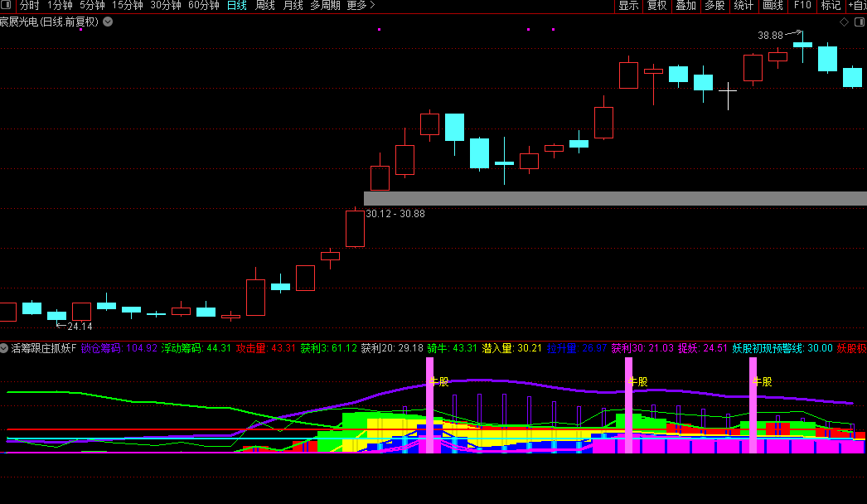Click the diamond marker icon
Image resolution: width=867 pixels, height=504 pixels.
click(x=845, y=22)
